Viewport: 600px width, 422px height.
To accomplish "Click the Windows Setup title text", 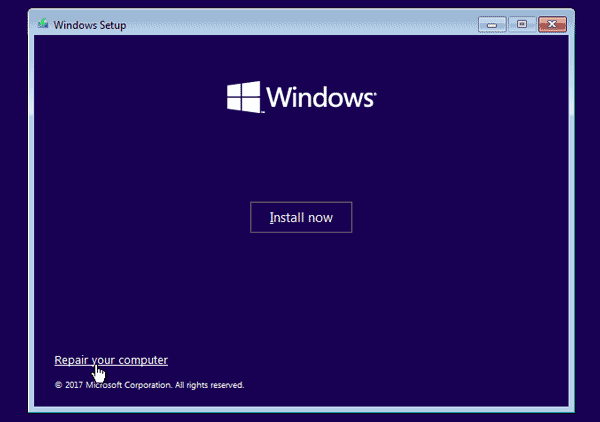I will 90,25.
